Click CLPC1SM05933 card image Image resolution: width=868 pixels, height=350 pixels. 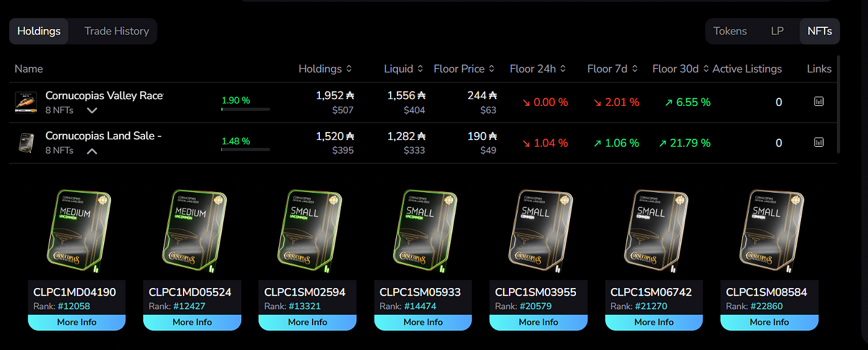click(425, 232)
